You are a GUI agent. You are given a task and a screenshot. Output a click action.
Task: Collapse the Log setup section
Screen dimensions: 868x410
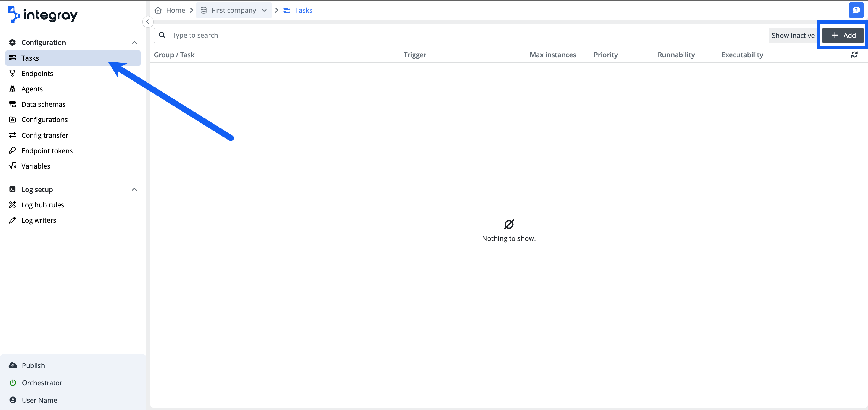(x=134, y=189)
